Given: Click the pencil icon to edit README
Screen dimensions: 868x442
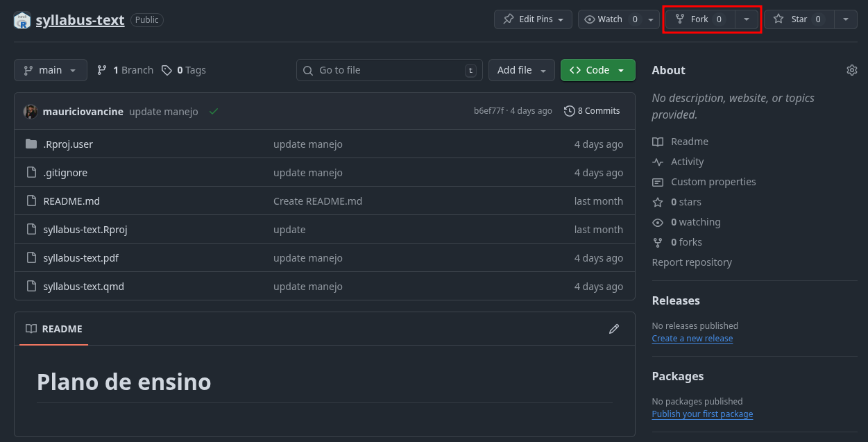Looking at the screenshot, I should (x=613, y=329).
